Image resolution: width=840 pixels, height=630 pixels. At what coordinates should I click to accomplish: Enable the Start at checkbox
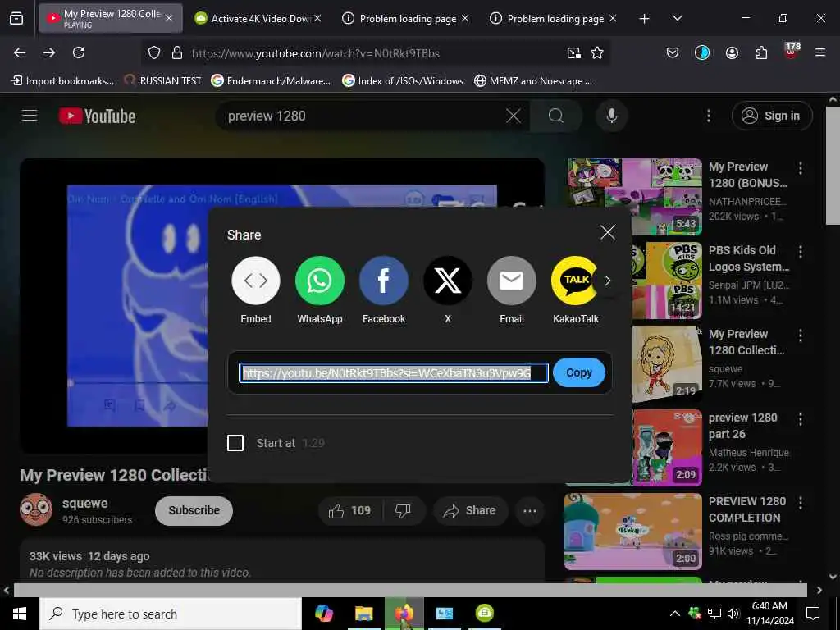[x=235, y=443]
